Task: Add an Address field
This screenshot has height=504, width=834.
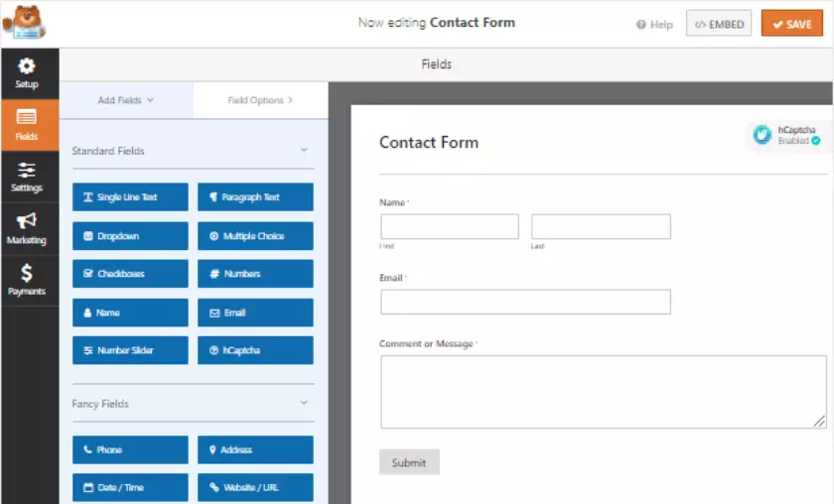Action: [x=255, y=449]
